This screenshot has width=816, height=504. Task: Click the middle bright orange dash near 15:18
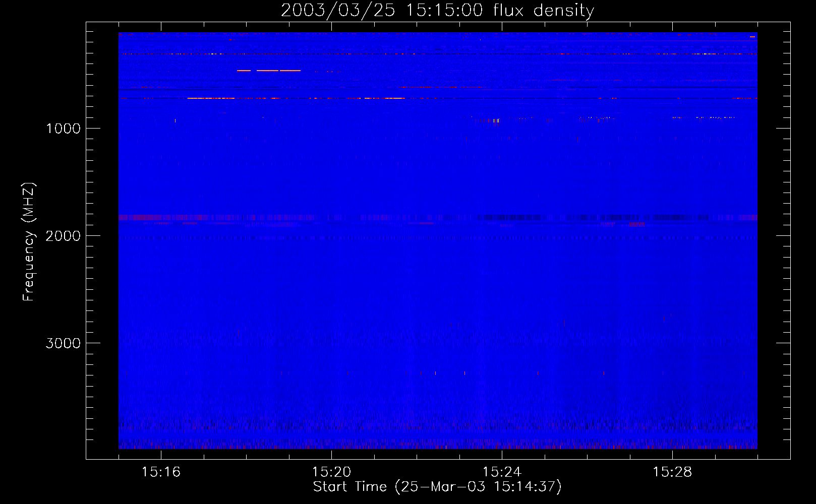click(267, 71)
